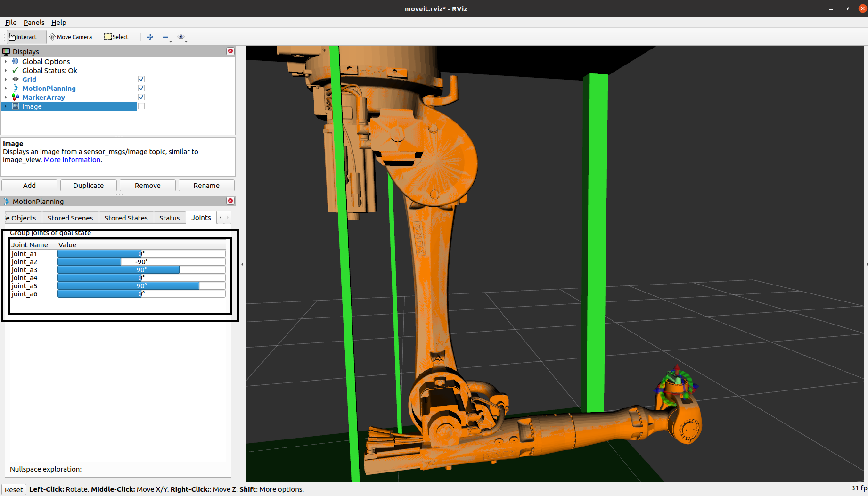Click the Displays panel monitor icon
The height and width of the screenshot is (496, 868).
pos(6,51)
